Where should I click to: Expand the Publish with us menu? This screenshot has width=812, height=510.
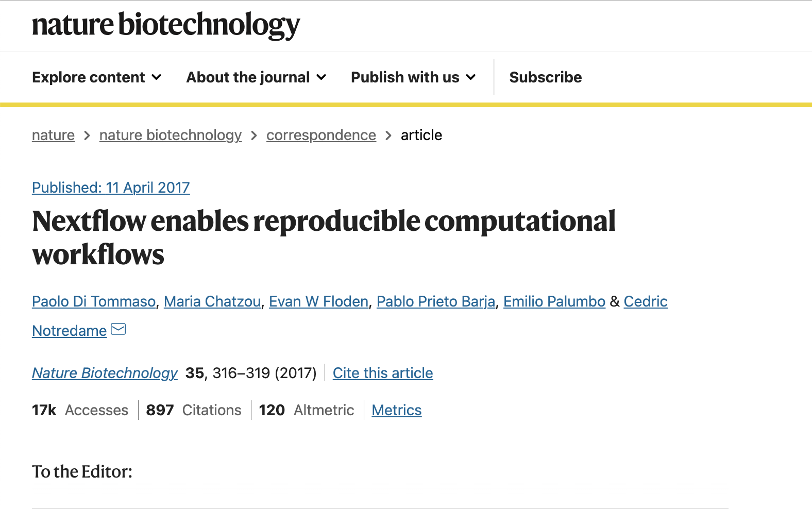(413, 77)
